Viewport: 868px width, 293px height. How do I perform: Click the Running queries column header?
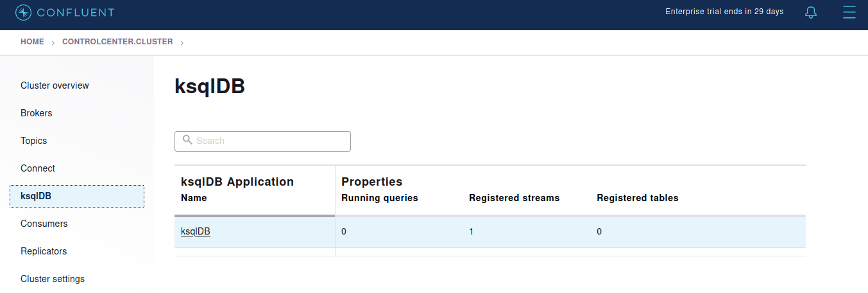coord(380,198)
